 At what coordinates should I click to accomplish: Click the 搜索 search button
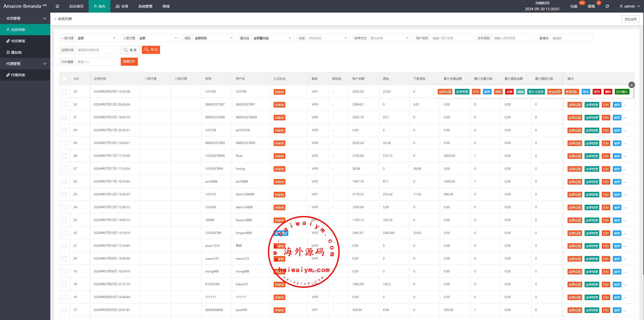(130, 50)
